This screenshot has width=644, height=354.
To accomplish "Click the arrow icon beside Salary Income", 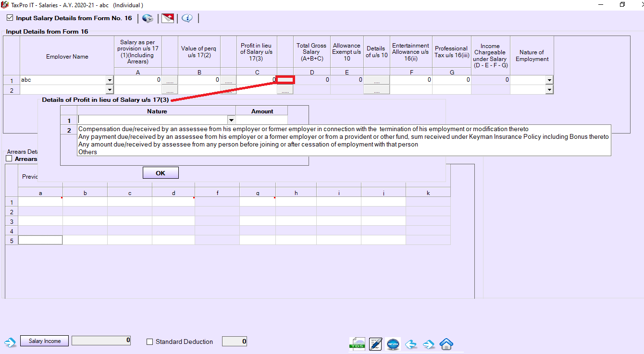I will tap(10, 342).
